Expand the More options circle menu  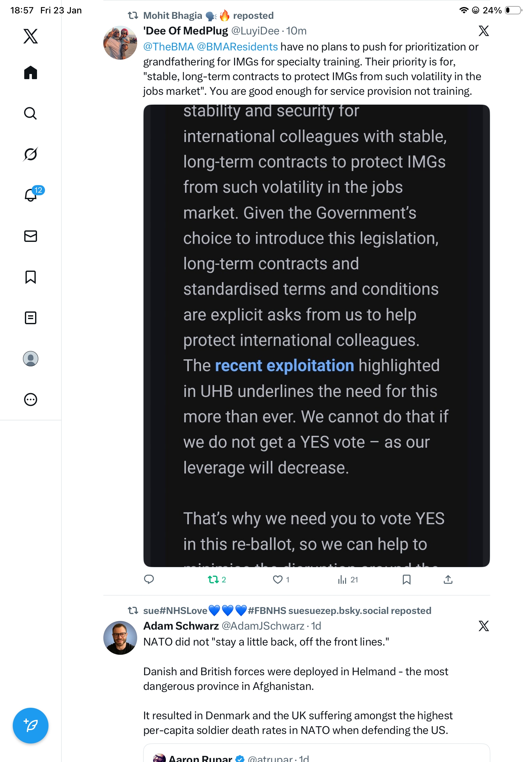pyautogui.click(x=31, y=400)
